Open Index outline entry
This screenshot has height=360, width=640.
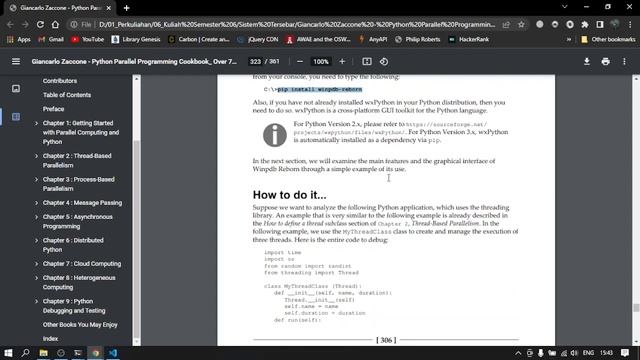50,339
